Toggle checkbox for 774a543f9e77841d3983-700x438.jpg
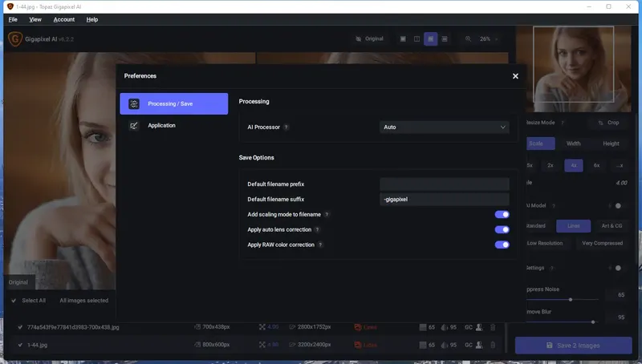 pos(20,327)
